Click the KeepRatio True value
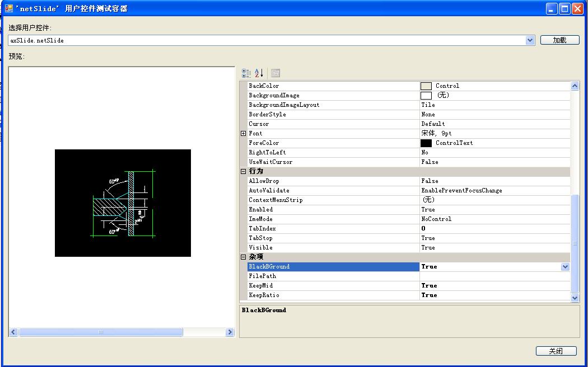Screen dimensions: 588x367 (x=429, y=295)
